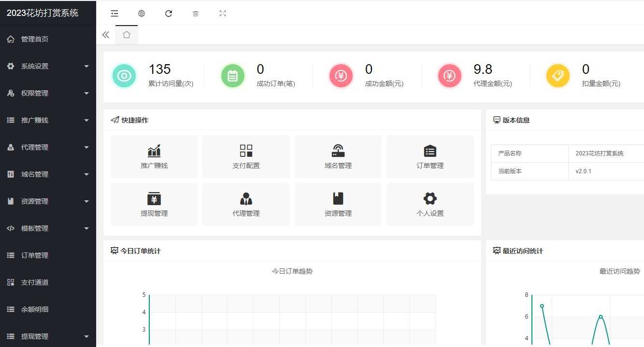Open 余额明细 in the sidebar

point(48,309)
